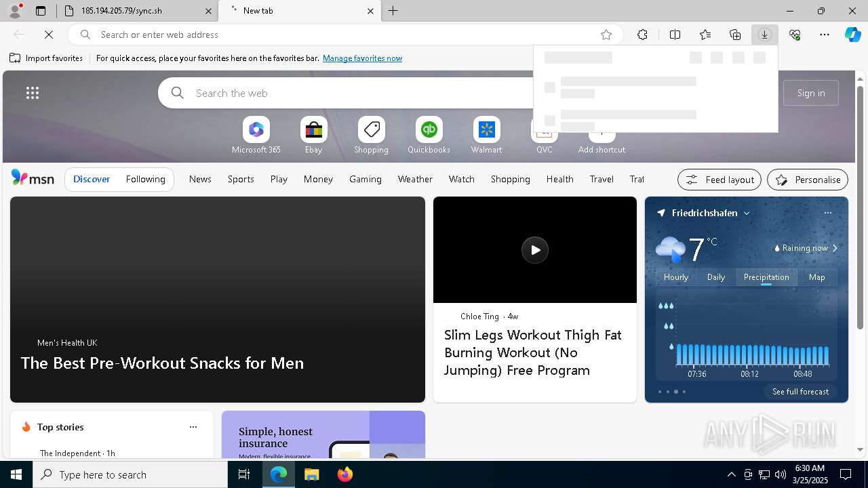Open the Favorites list icon

pos(705,35)
